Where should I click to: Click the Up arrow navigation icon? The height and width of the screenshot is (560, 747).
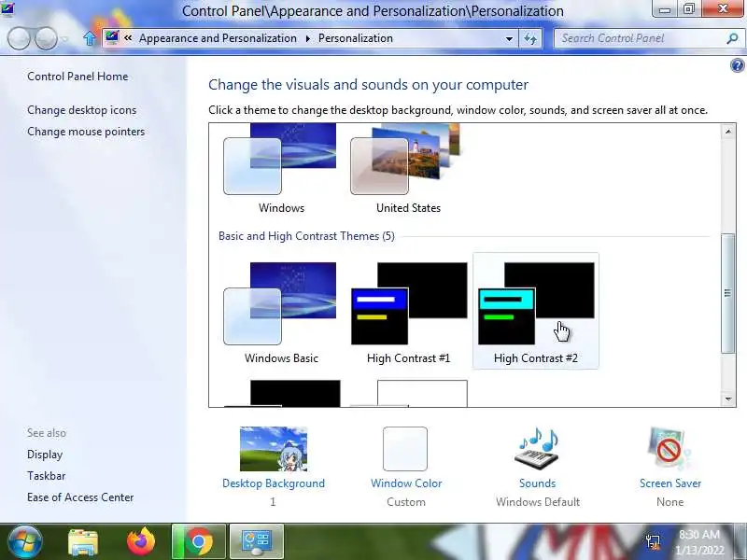point(90,38)
